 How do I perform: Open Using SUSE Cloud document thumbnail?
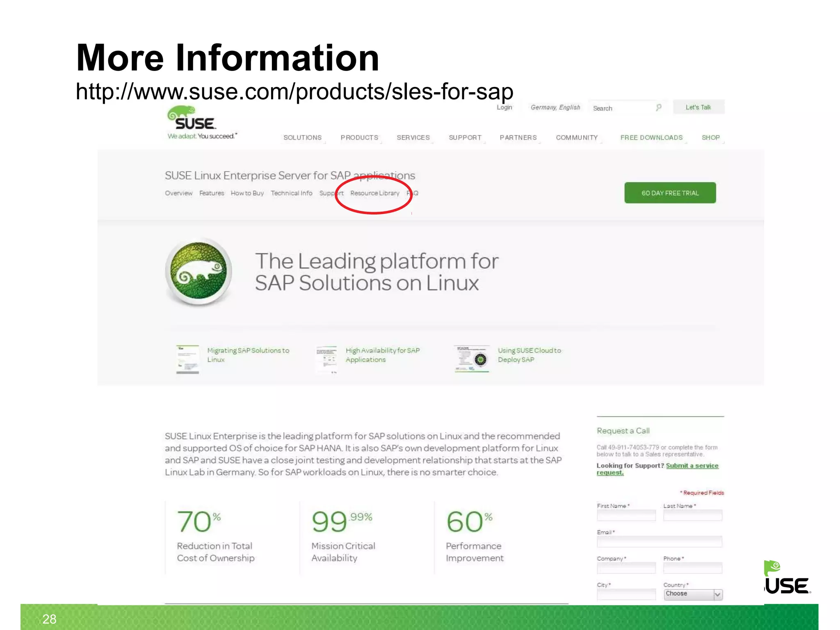(x=472, y=358)
